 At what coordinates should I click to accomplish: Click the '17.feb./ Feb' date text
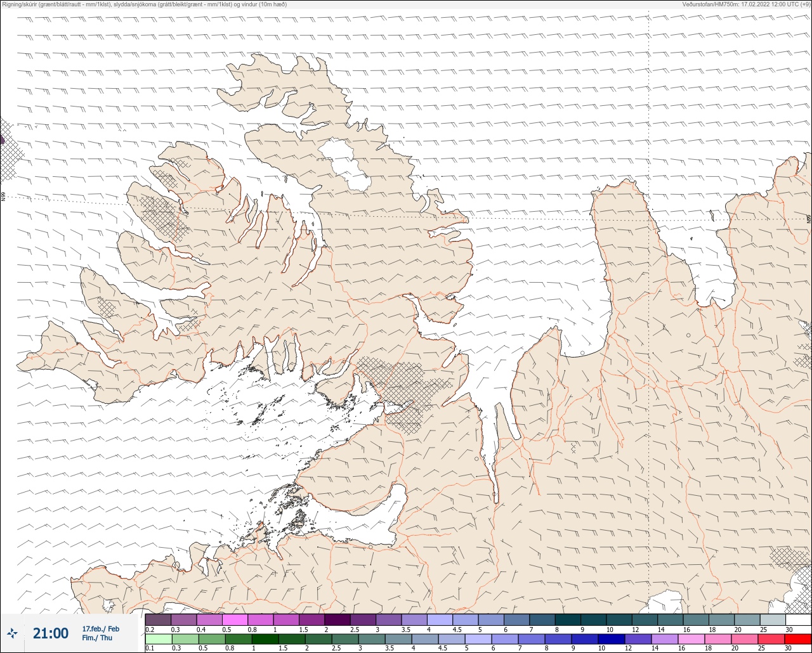click(x=100, y=628)
